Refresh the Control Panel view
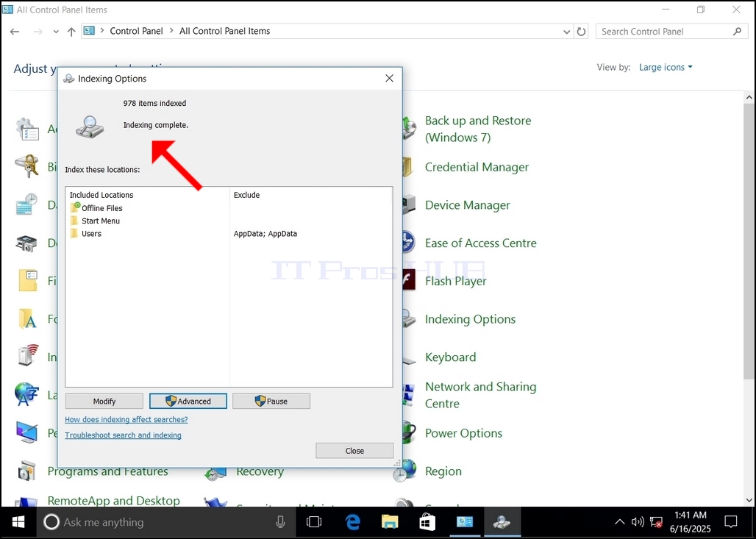Viewport: 756px width, 539px height. tap(582, 32)
